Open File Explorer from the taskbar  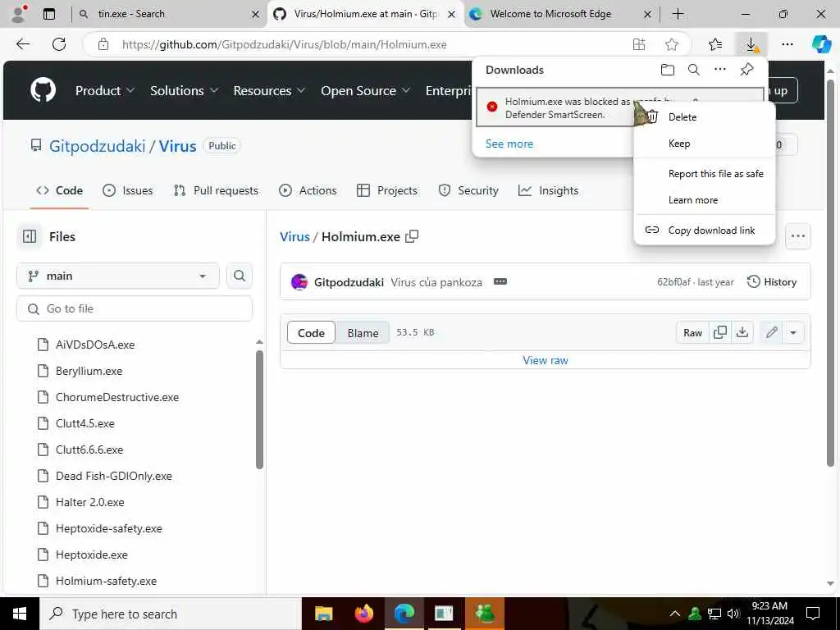[x=323, y=614]
